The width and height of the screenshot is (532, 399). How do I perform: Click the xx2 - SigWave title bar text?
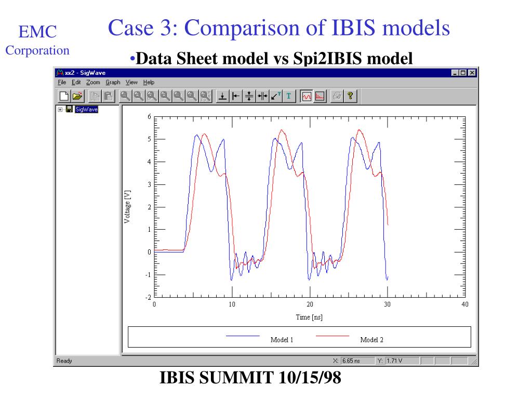click(85, 73)
